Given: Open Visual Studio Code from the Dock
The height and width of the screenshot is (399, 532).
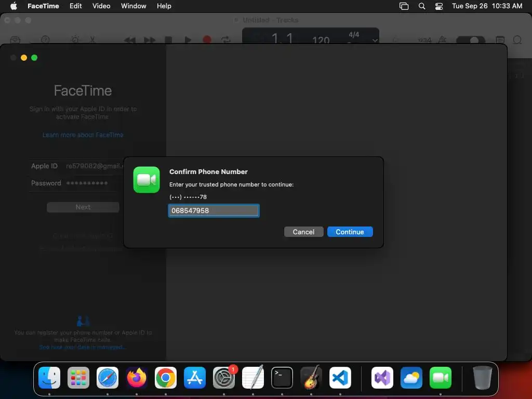Looking at the screenshot, I should [x=340, y=378].
